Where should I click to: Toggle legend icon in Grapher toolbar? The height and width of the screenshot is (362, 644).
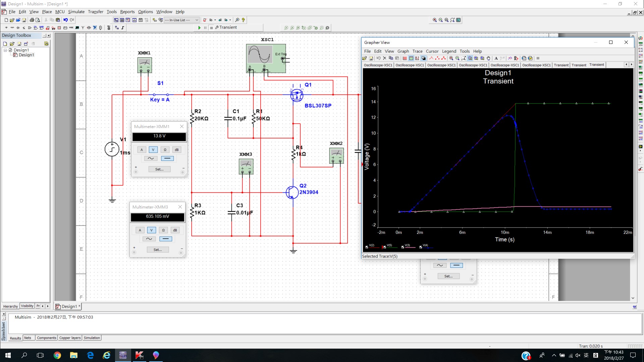pyautogui.click(x=411, y=58)
